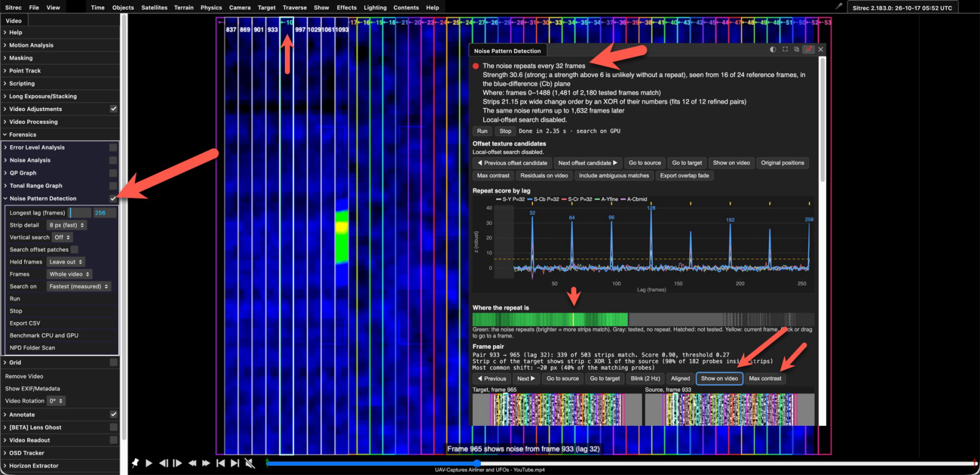Click the bottom video timeline progress bar

tap(620, 463)
